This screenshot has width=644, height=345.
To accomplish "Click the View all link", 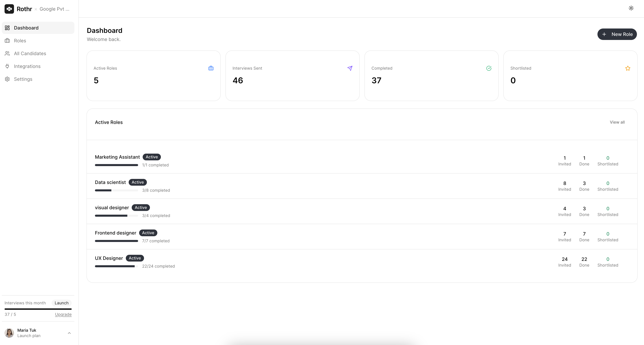I will (x=617, y=122).
